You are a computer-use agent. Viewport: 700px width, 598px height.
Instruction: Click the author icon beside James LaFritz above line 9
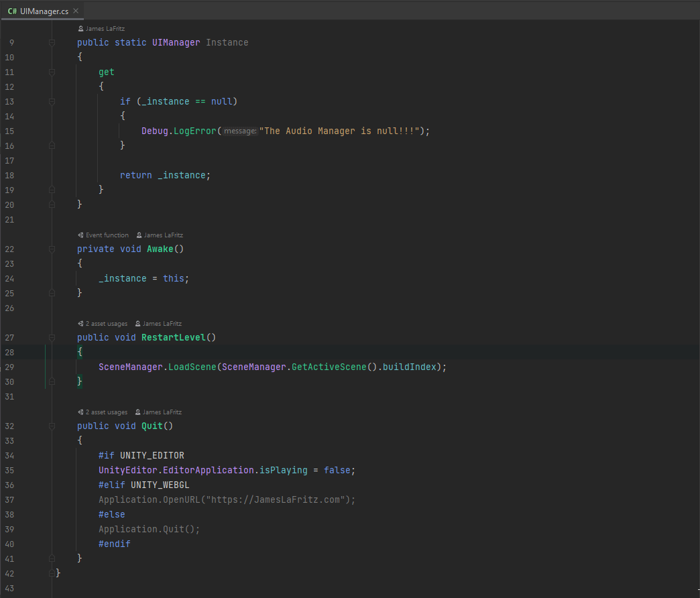point(80,28)
